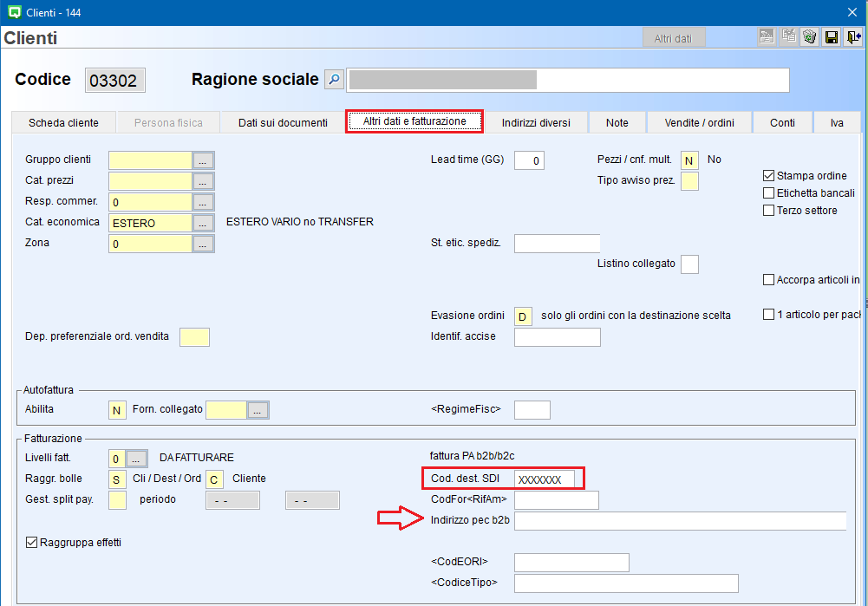Open the Cat. economica lookup button

point(203,223)
